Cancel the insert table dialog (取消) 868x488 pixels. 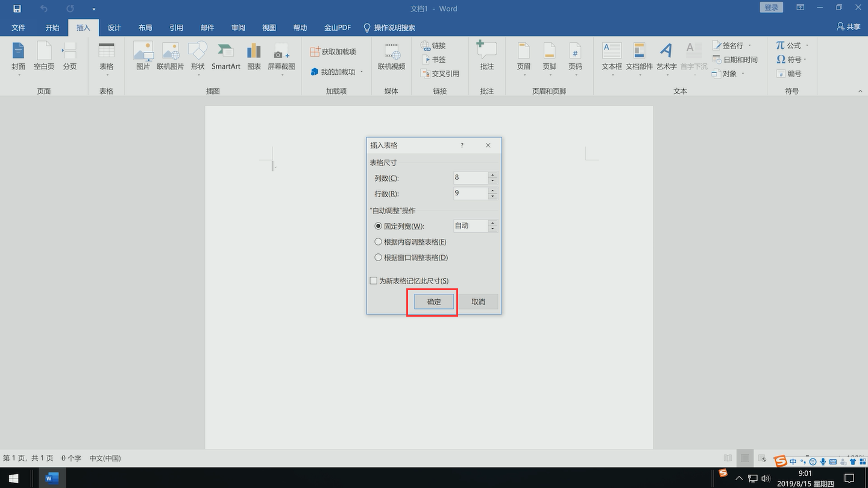pyautogui.click(x=478, y=302)
